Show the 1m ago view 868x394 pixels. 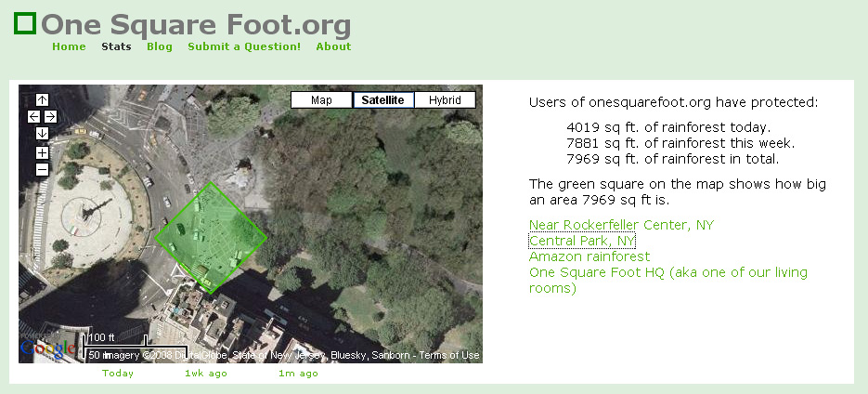click(298, 374)
